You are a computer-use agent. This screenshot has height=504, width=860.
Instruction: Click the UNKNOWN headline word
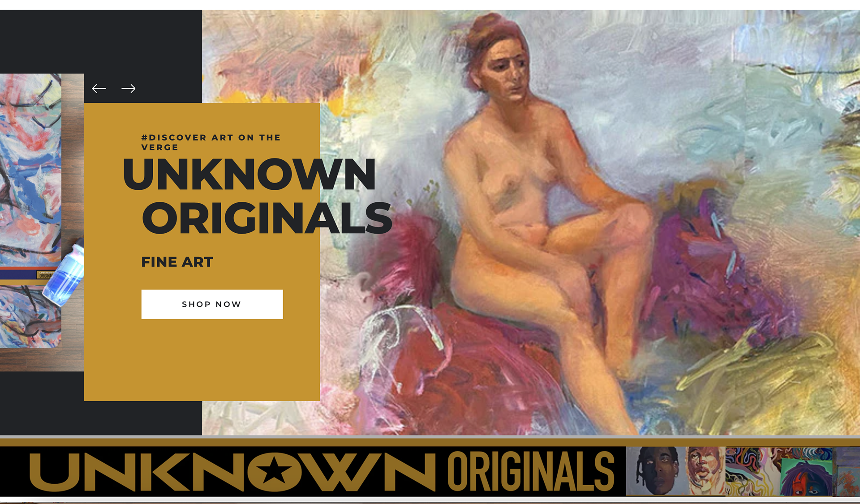(x=249, y=174)
